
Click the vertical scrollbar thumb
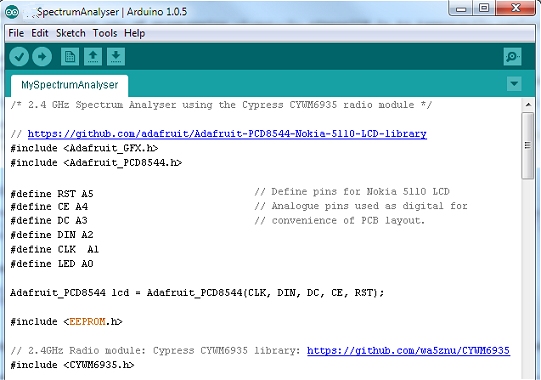[528, 145]
